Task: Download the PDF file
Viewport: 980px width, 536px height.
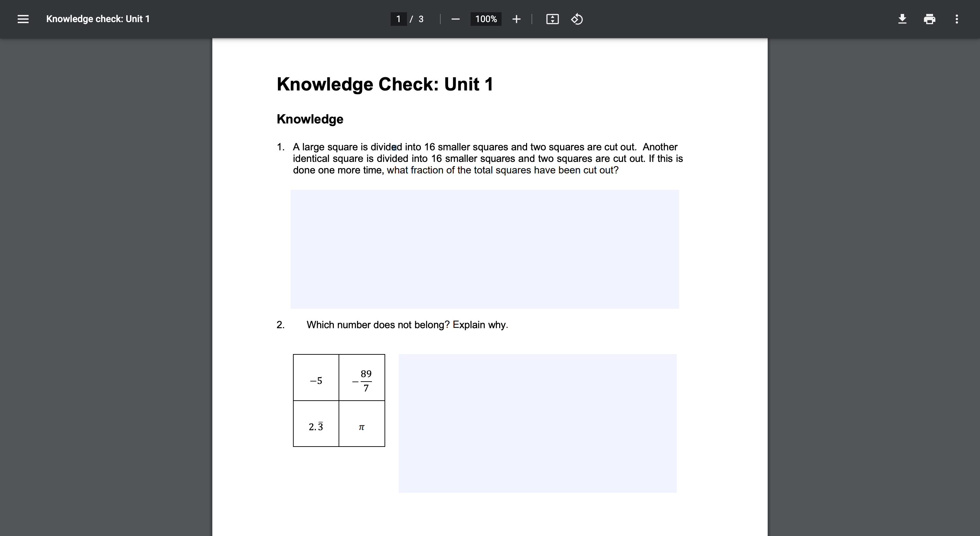Action: (x=902, y=19)
